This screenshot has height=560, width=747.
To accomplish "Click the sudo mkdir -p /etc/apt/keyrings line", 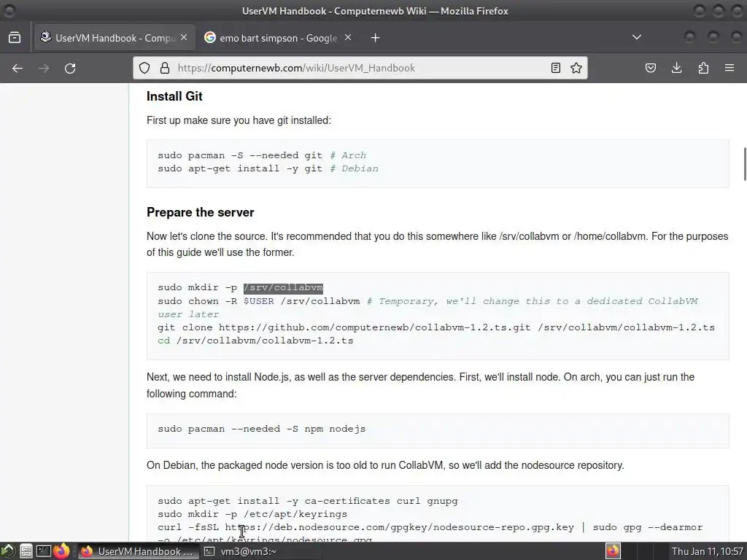I will (x=252, y=514).
